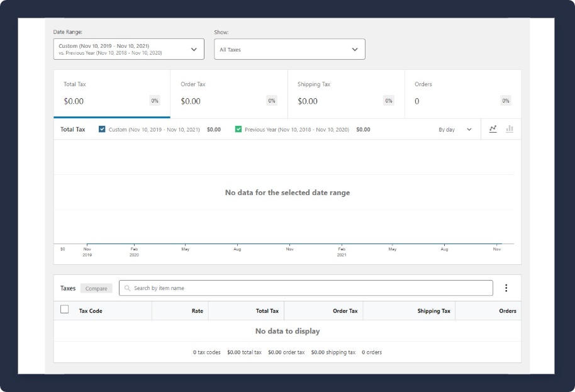Select the Total Tax summary tab

(x=112, y=94)
